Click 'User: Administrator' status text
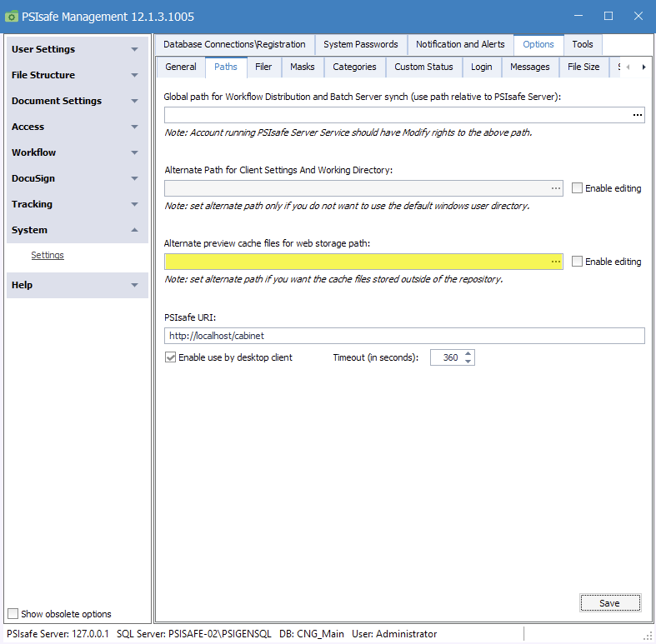656x644 pixels. tap(394, 634)
